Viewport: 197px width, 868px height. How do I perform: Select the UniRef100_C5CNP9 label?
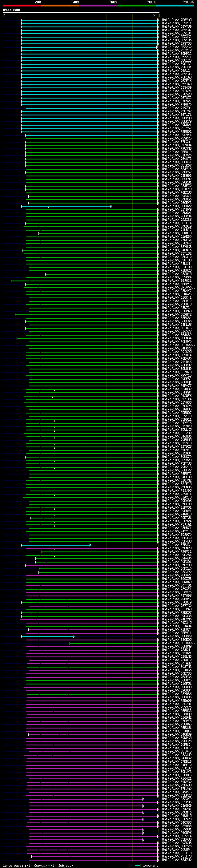point(177,548)
